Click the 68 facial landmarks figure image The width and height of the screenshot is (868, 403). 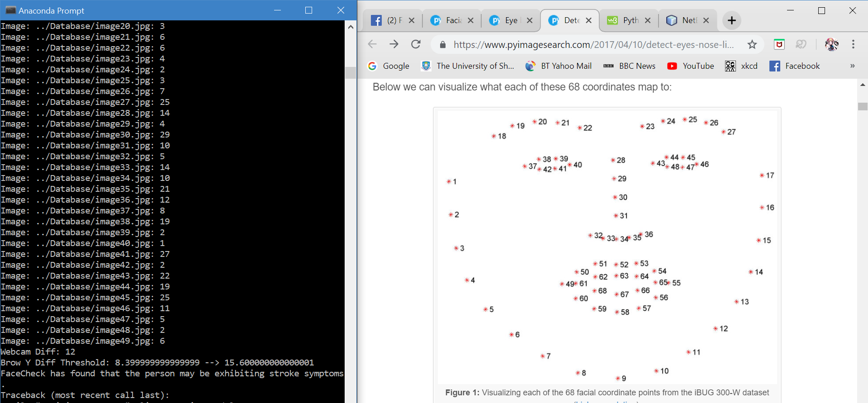point(607,247)
